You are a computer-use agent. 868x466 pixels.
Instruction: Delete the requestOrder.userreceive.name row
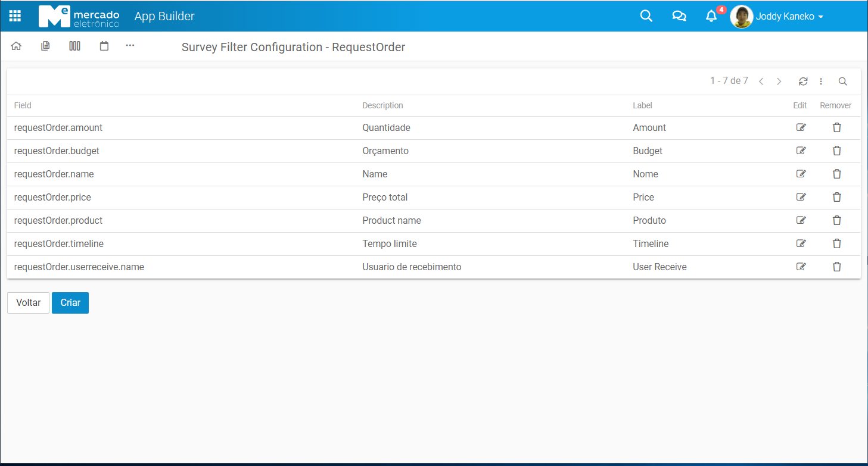pyautogui.click(x=836, y=267)
